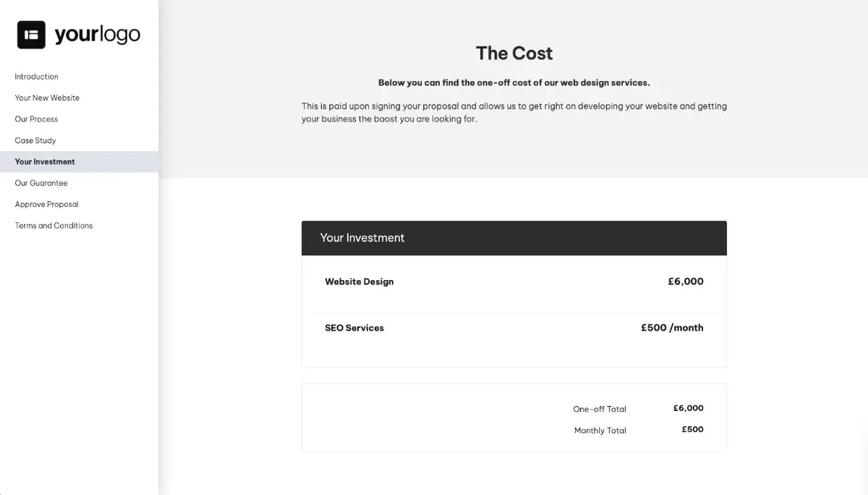Select the bold one-off cost description
The image size is (868, 495).
[514, 82]
